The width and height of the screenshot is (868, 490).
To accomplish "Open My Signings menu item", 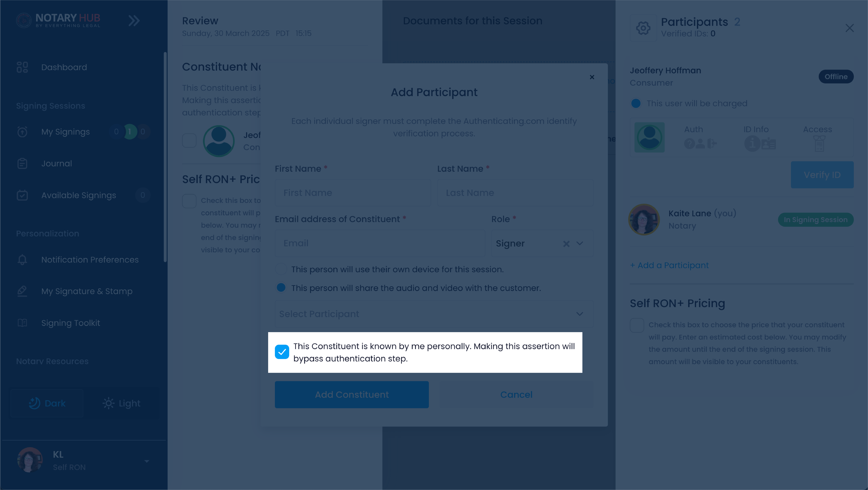I will 65,132.
